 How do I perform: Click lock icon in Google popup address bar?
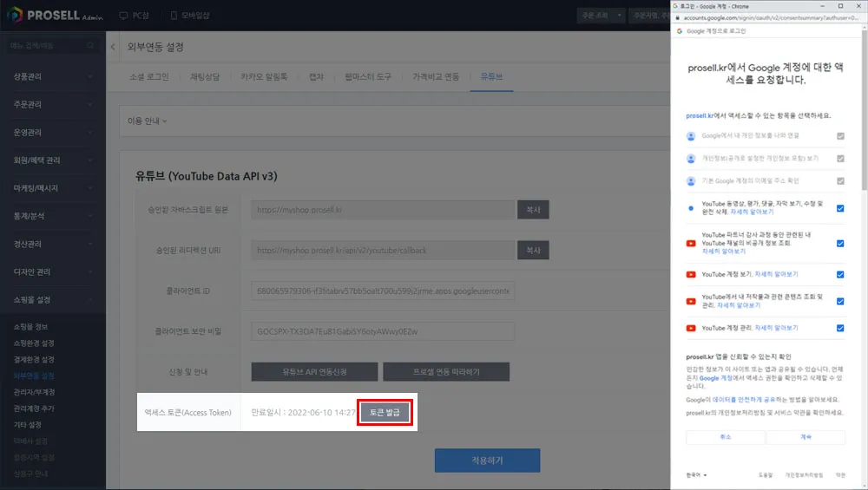(677, 17)
